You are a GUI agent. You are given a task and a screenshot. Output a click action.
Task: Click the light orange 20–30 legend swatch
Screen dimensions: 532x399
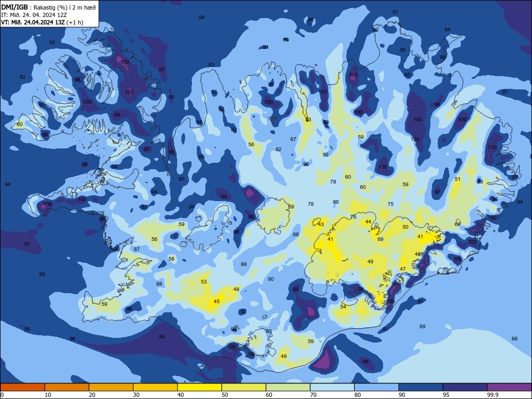coord(111,387)
